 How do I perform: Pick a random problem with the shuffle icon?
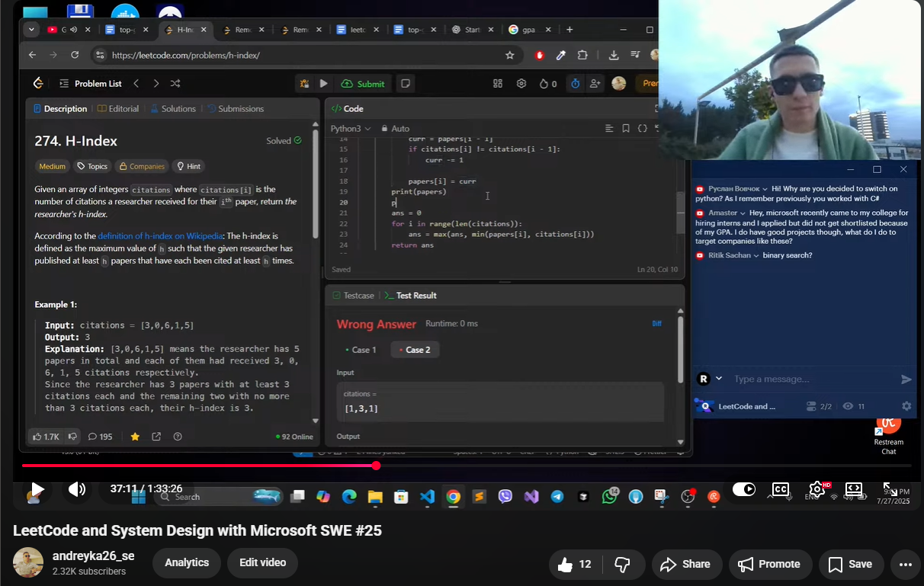point(175,84)
